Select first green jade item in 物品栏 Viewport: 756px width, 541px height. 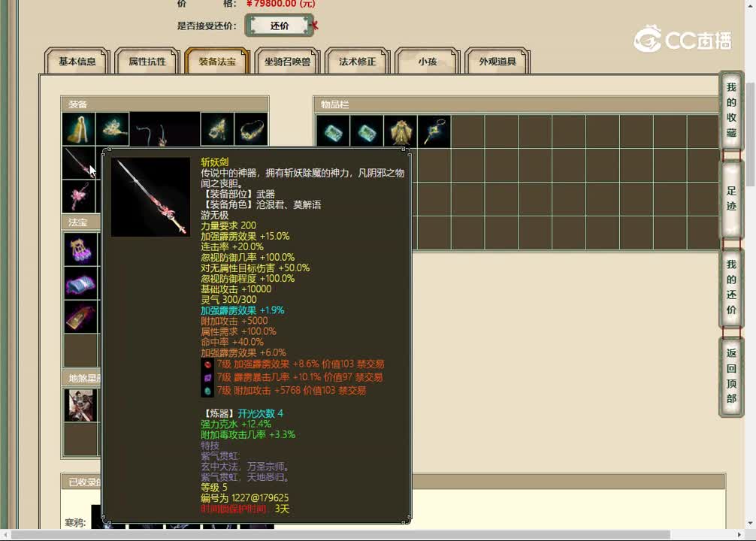[333, 131]
